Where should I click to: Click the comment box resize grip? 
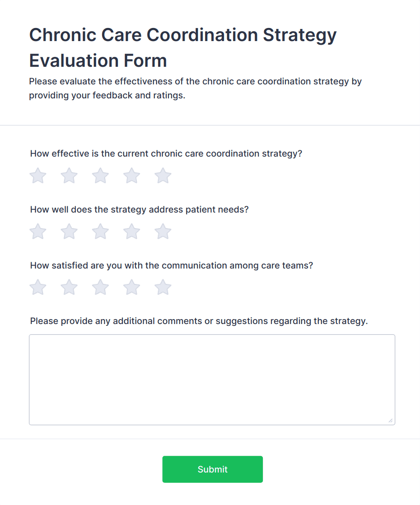(390, 421)
